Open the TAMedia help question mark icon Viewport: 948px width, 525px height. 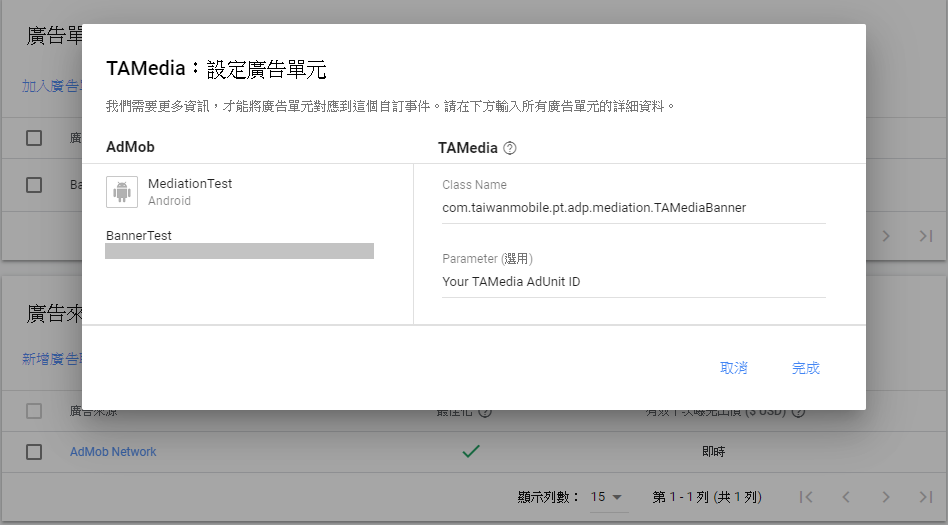coord(510,148)
